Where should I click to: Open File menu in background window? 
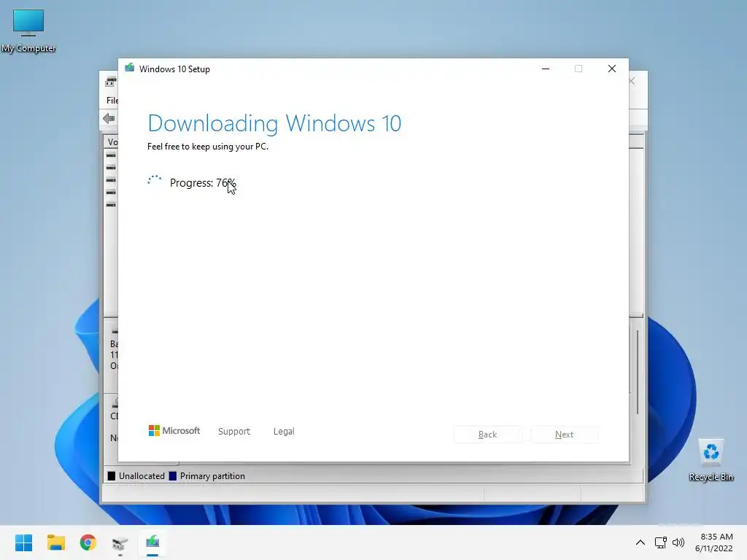(112, 100)
